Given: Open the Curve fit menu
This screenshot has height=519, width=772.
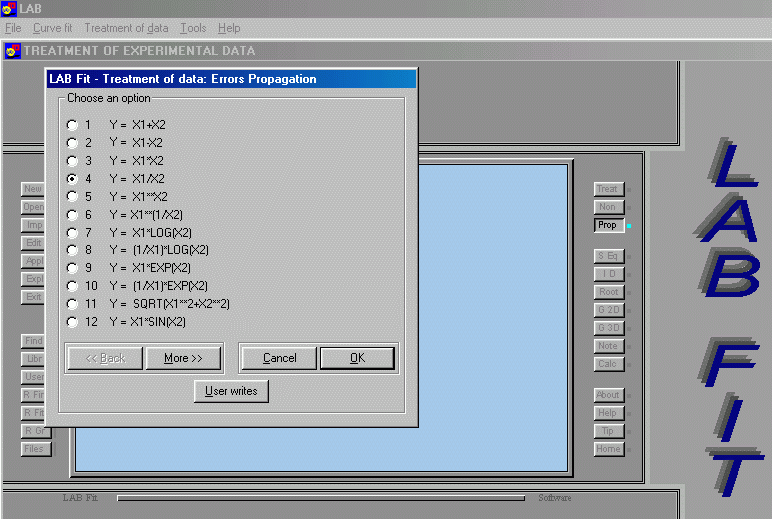Looking at the screenshot, I should pyautogui.click(x=54, y=28).
